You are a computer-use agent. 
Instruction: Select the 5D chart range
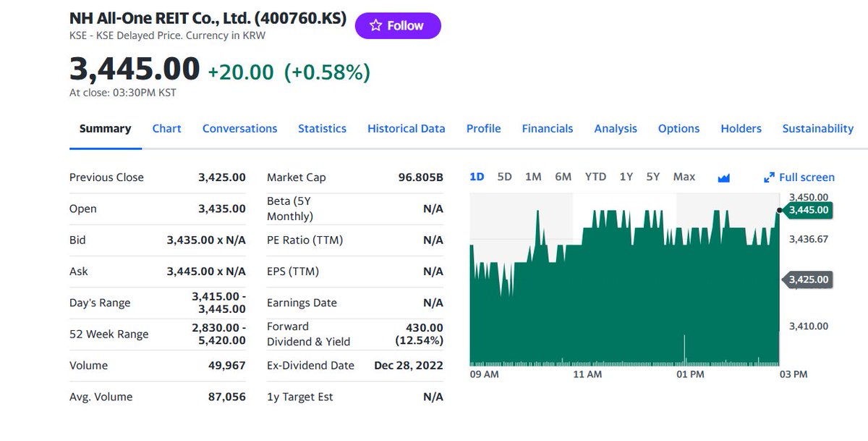(504, 177)
